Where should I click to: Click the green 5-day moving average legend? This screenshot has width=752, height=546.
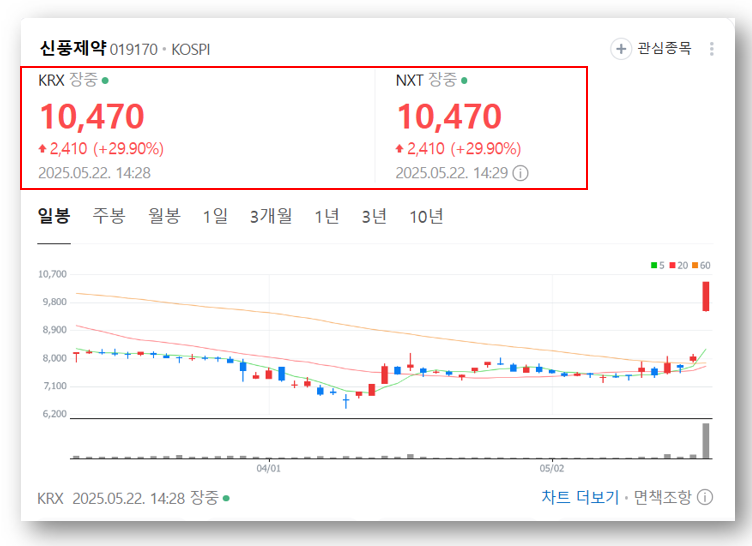coord(658,265)
